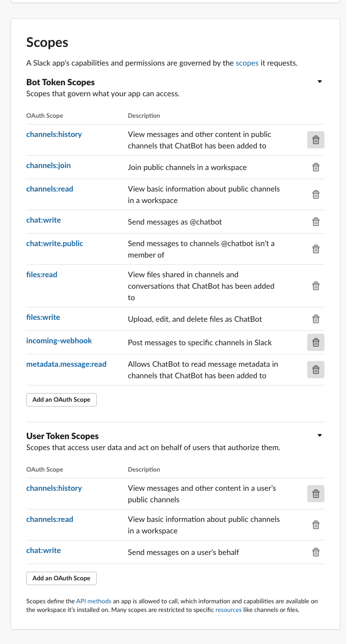This screenshot has width=346, height=644.
Task: Collapse the Bot Token Scopes section
Action: (x=320, y=81)
